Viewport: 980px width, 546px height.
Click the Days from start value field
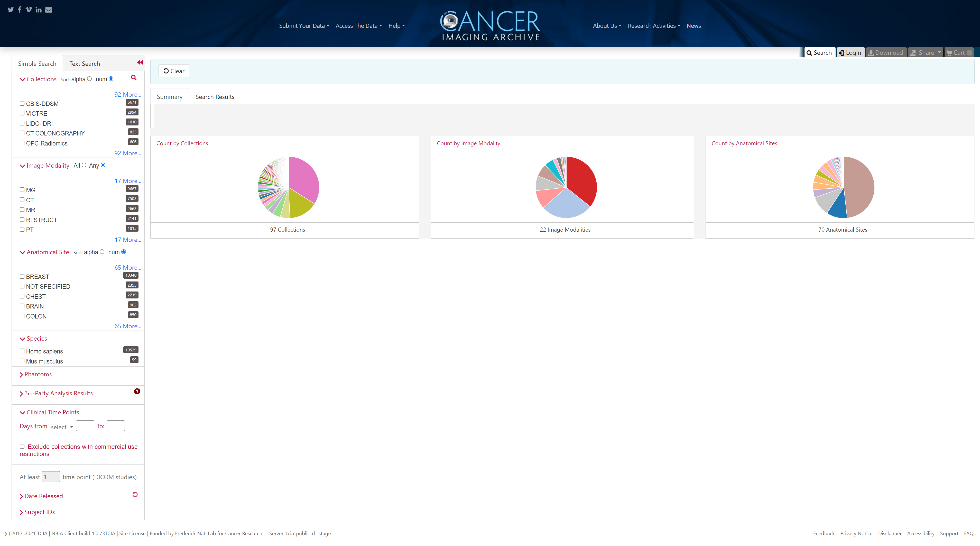(85, 426)
